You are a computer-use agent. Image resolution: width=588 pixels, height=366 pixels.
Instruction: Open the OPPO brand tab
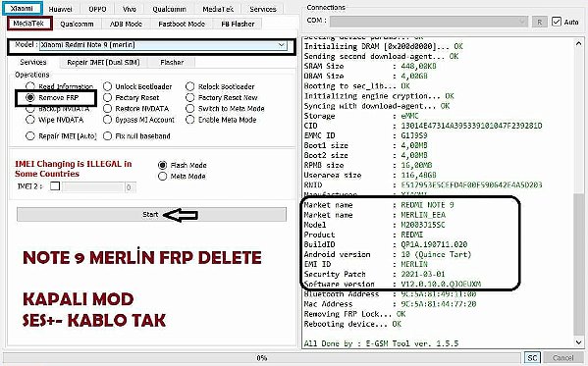tap(97, 9)
